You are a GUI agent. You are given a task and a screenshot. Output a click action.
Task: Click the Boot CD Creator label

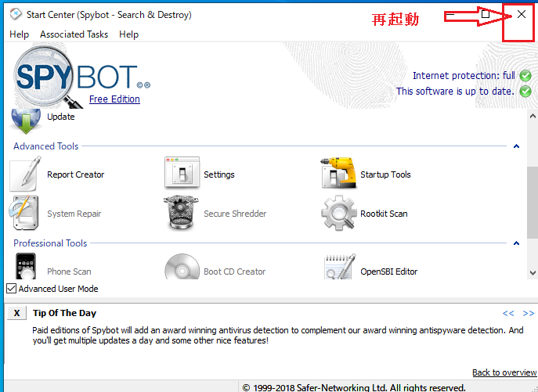(x=235, y=272)
